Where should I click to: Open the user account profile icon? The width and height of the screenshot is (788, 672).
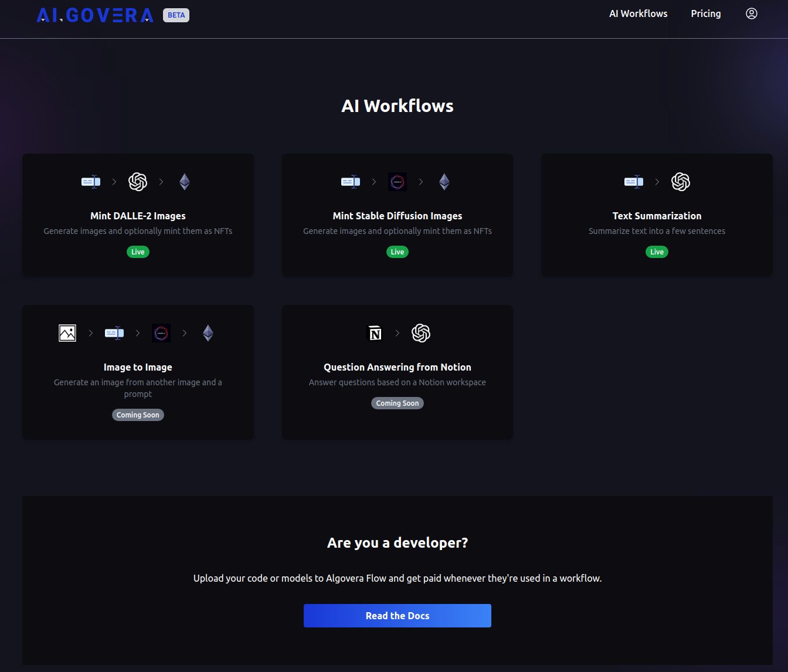coord(752,13)
